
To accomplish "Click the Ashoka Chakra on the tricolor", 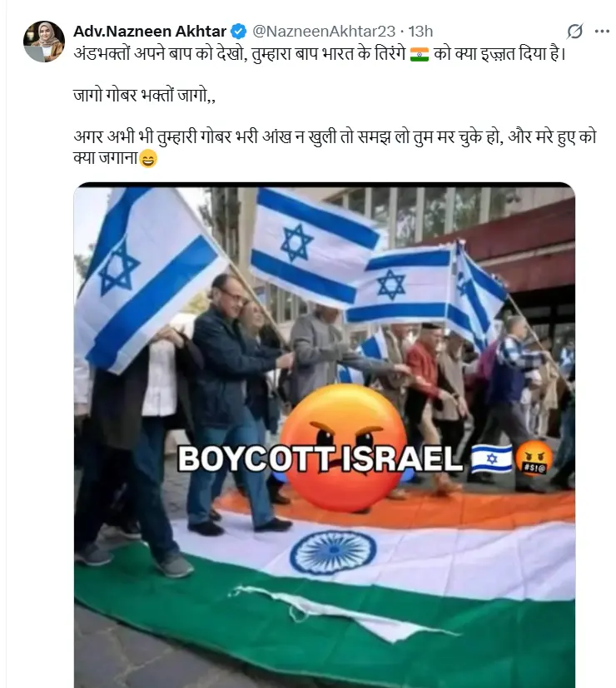I will 333,552.
